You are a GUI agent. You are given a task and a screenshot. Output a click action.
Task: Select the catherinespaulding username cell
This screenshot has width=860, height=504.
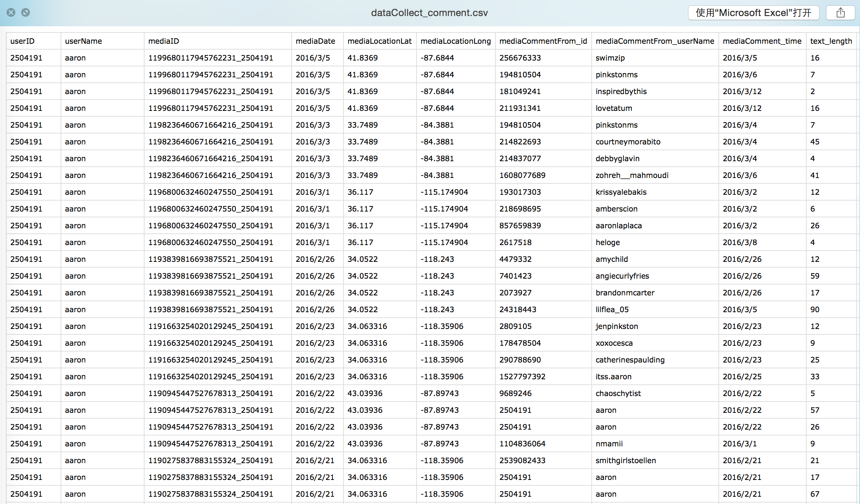pos(630,360)
